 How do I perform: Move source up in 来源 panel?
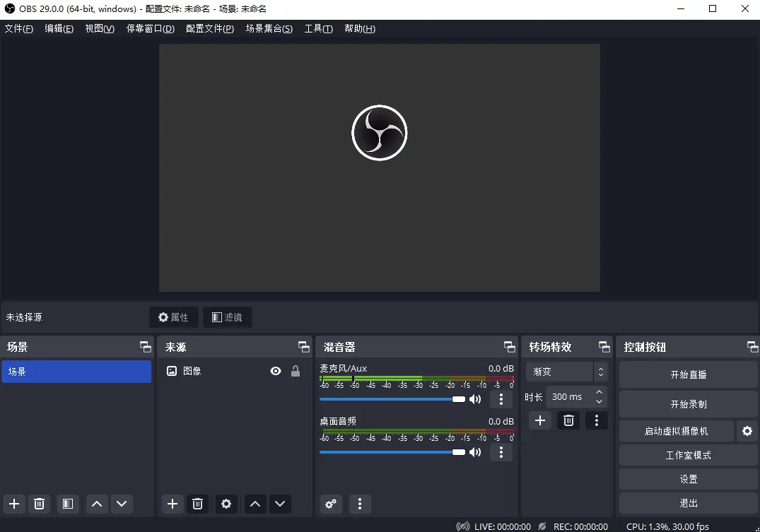(255, 504)
